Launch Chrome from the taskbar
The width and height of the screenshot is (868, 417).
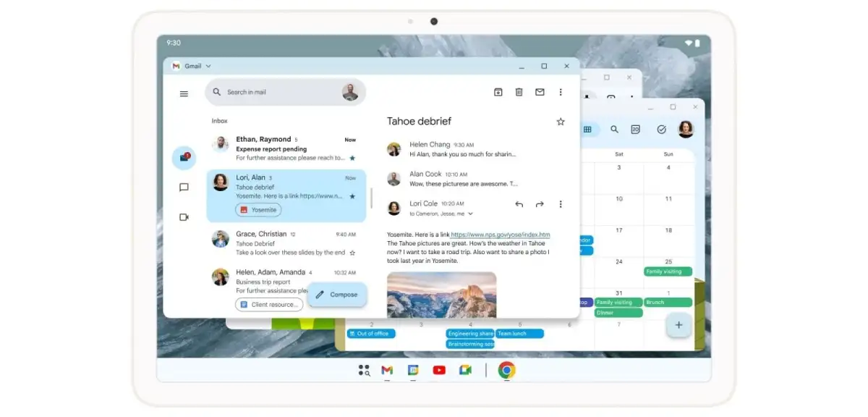click(x=506, y=371)
